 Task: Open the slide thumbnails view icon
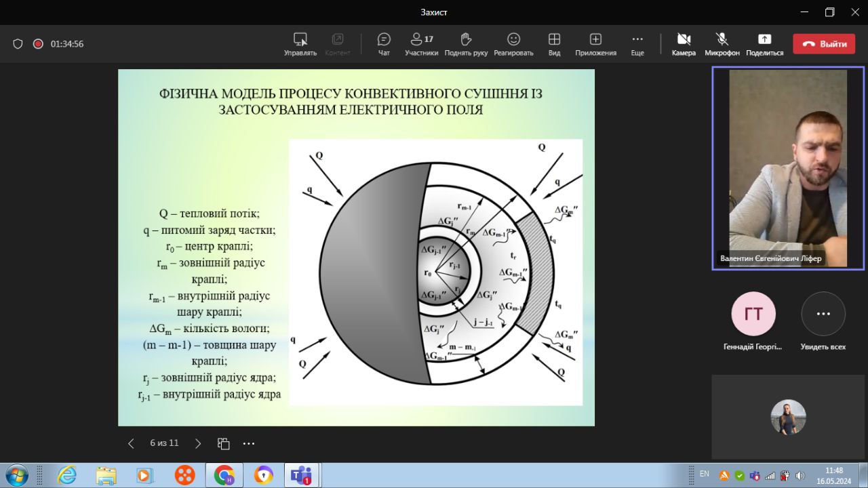(x=223, y=443)
